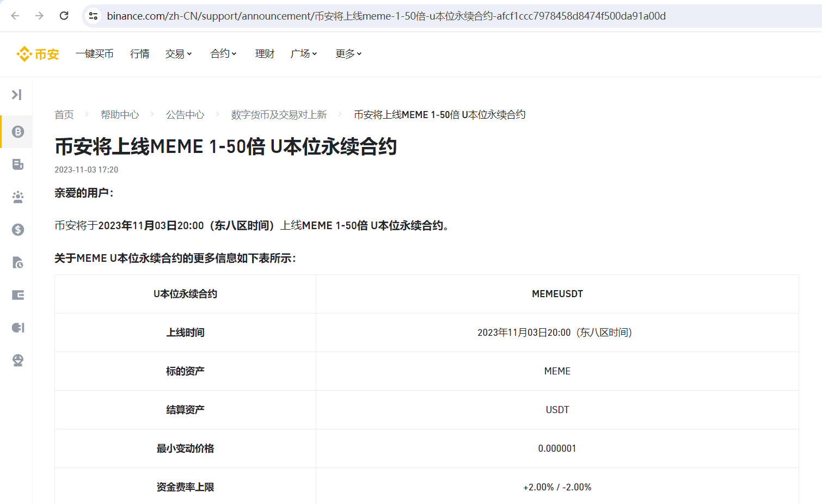This screenshot has width=822, height=504.
Task: Click the publish date 2023-11-03 17:20
Action: pyautogui.click(x=86, y=170)
